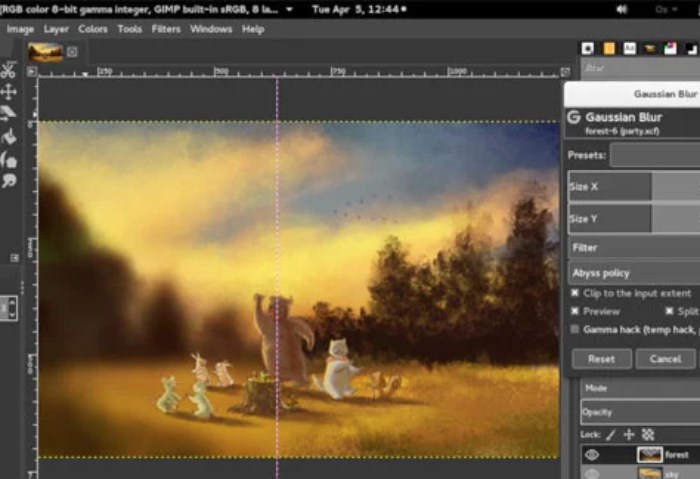Open the fonts dock tab icon
700x479 pixels.
tap(630, 47)
